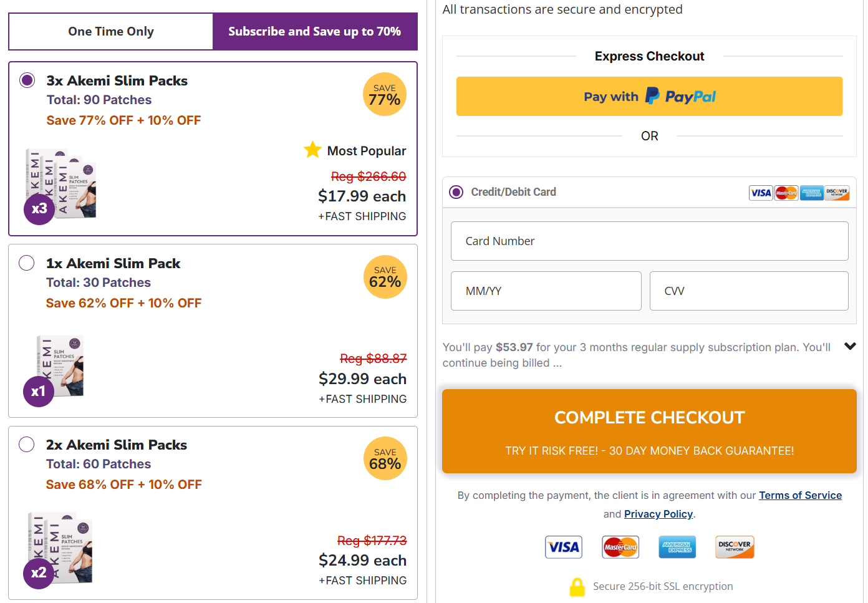Switch to Subscribe and Save tab

pyautogui.click(x=314, y=31)
